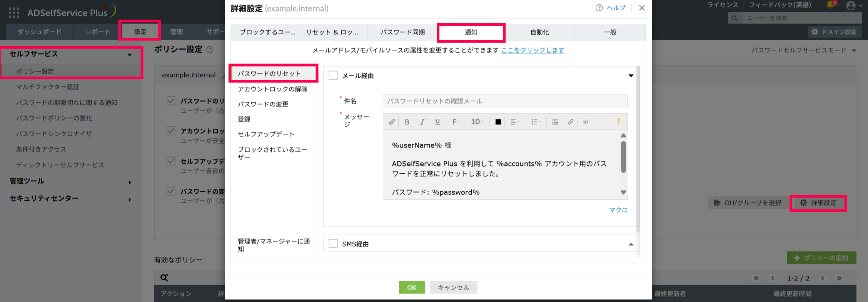This screenshot has width=868, height=302.
Task: Insert image using editor toolbar icon
Action: 555,122
